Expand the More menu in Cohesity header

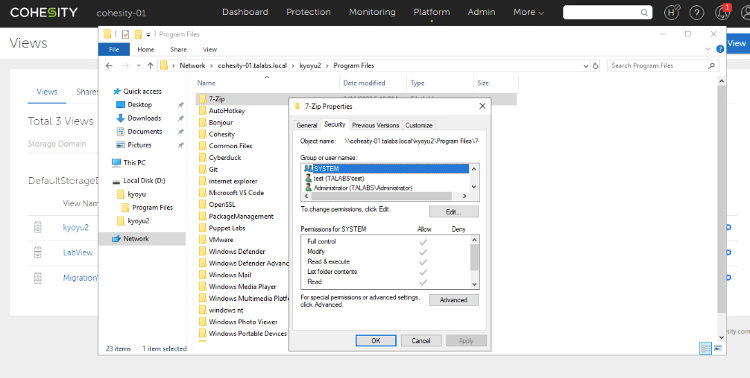(x=529, y=12)
